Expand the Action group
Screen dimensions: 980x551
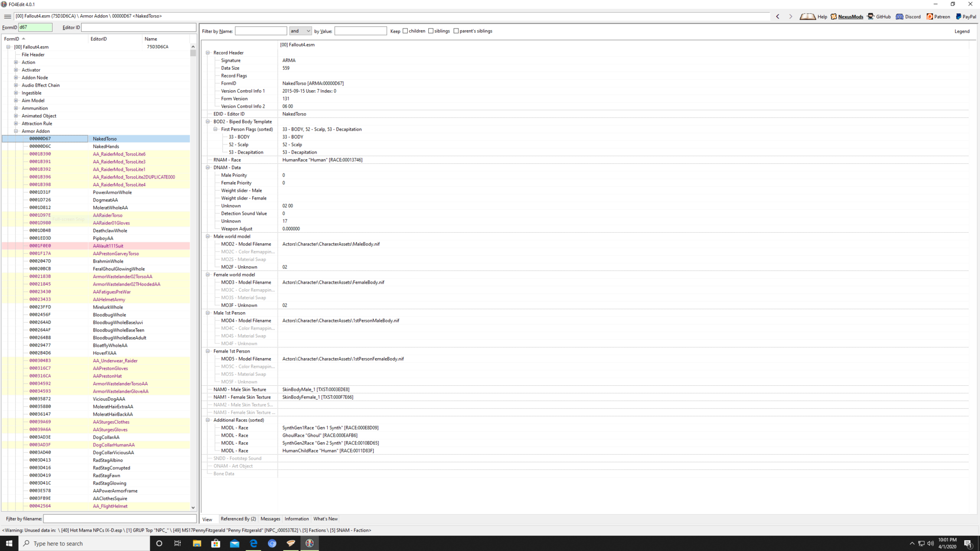point(16,62)
